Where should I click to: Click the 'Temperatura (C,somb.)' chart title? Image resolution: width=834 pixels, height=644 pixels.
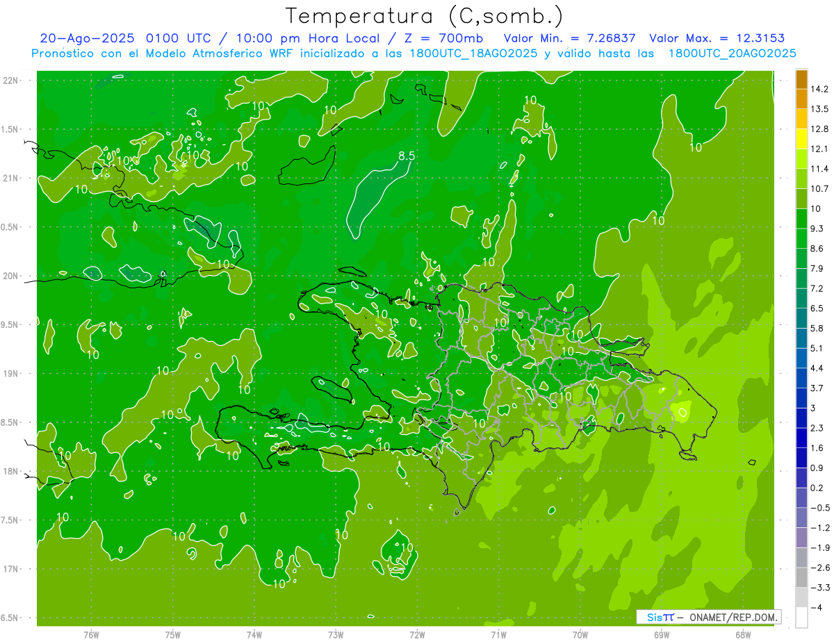[x=424, y=16]
